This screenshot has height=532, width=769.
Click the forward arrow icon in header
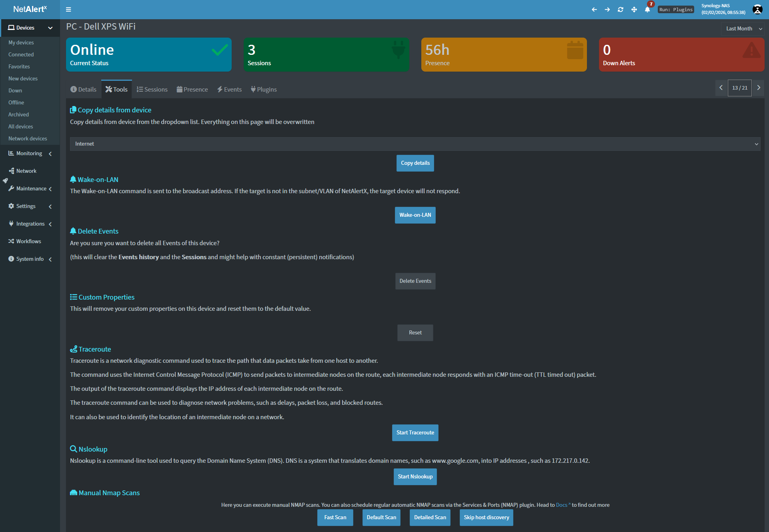click(x=607, y=10)
